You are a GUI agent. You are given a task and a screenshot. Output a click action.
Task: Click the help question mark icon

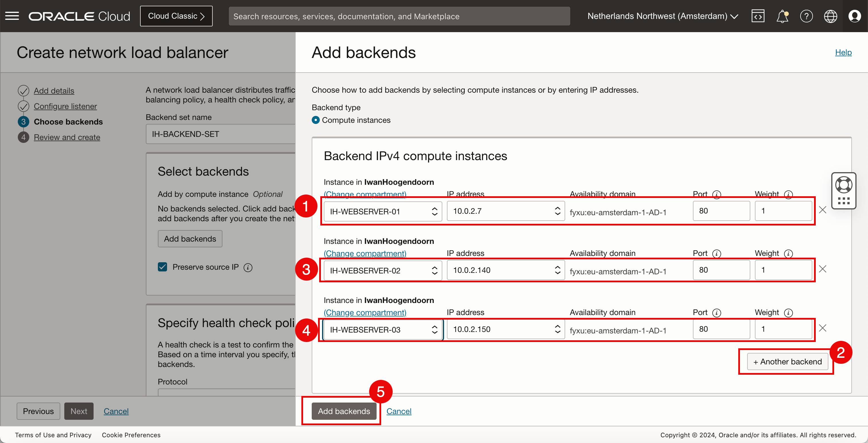(806, 16)
